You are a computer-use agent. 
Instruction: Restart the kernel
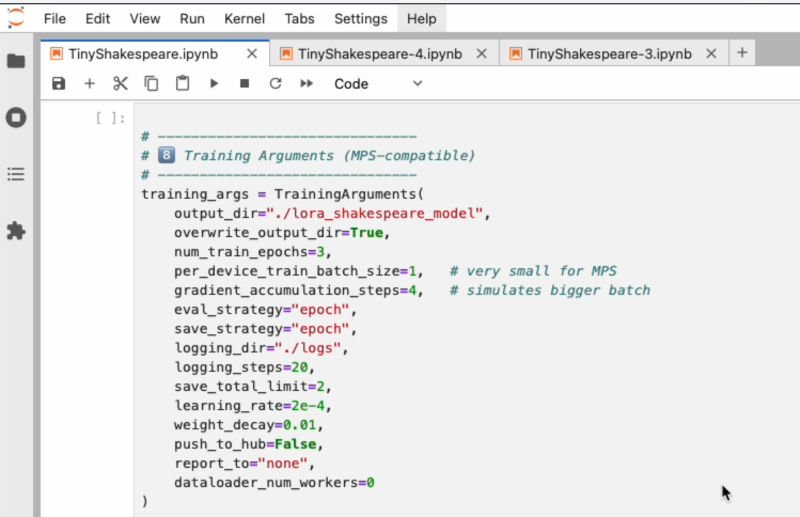276,83
